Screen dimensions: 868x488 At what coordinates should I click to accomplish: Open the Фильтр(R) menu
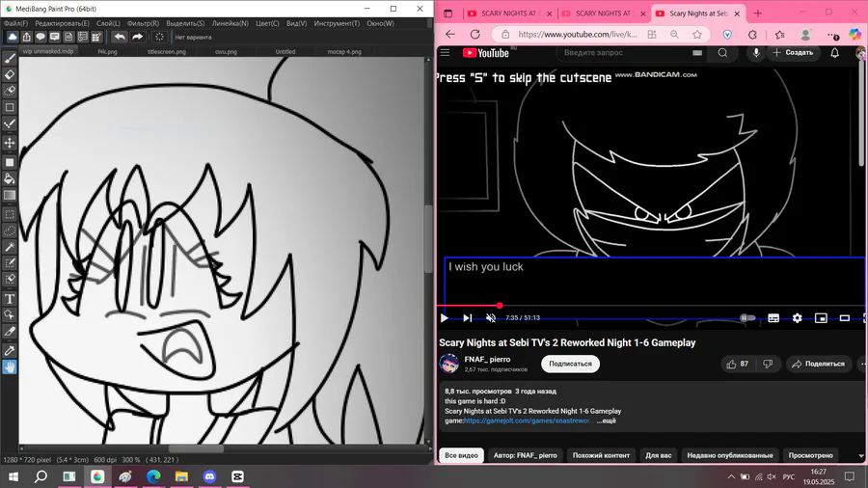click(x=143, y=23)
